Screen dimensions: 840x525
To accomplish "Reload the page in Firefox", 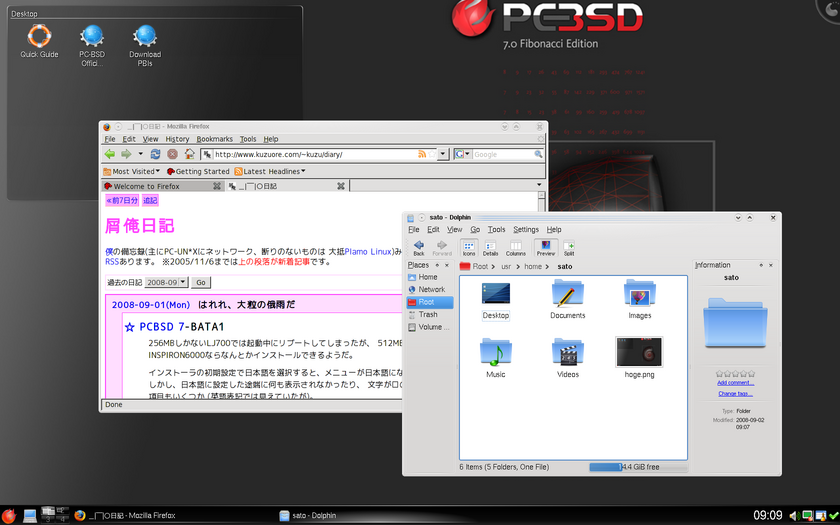I will (x=155, y=154).
